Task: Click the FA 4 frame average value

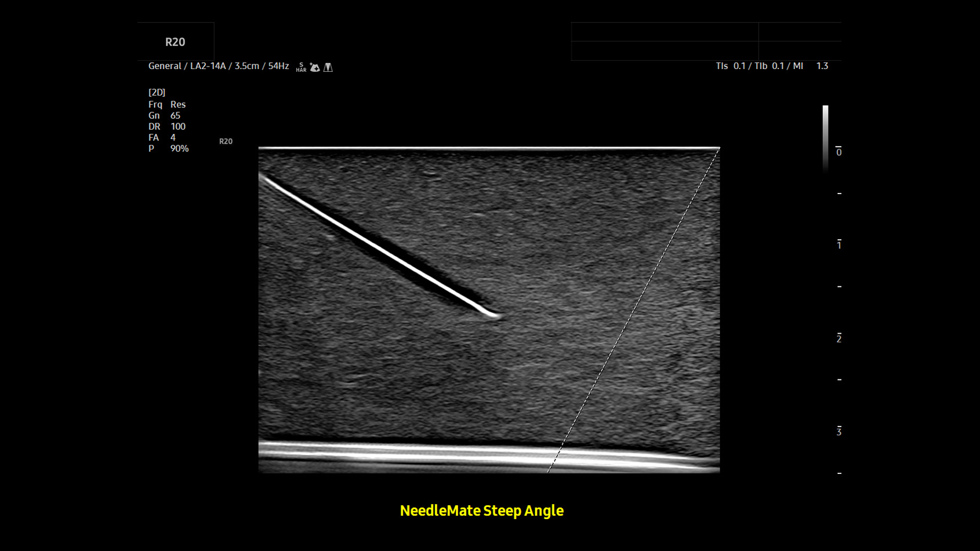Action: (x=162, y=137)
